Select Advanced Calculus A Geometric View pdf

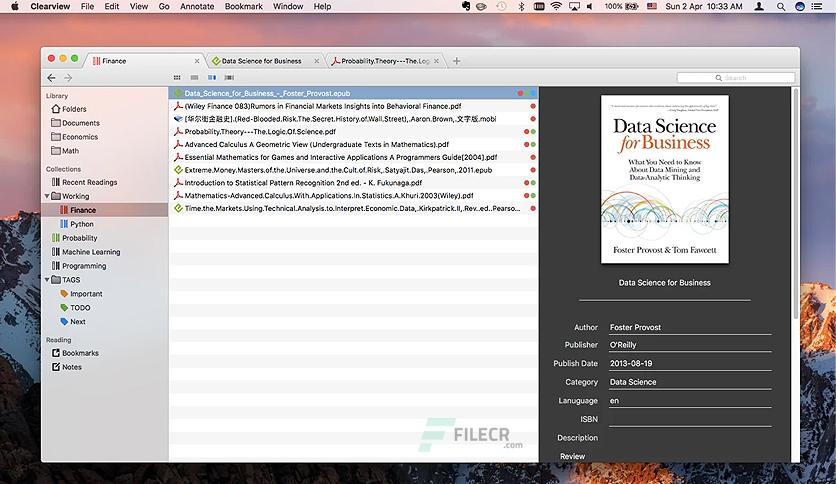click(353, 144)
